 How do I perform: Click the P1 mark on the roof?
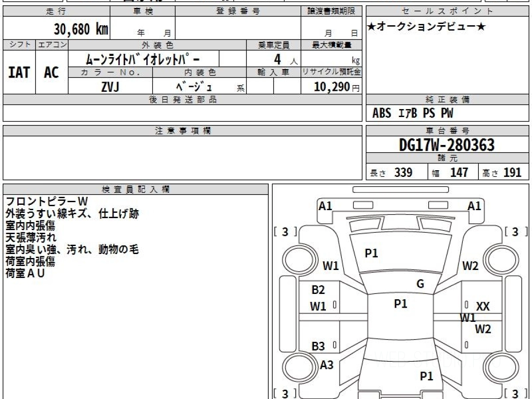coord(400,304)
